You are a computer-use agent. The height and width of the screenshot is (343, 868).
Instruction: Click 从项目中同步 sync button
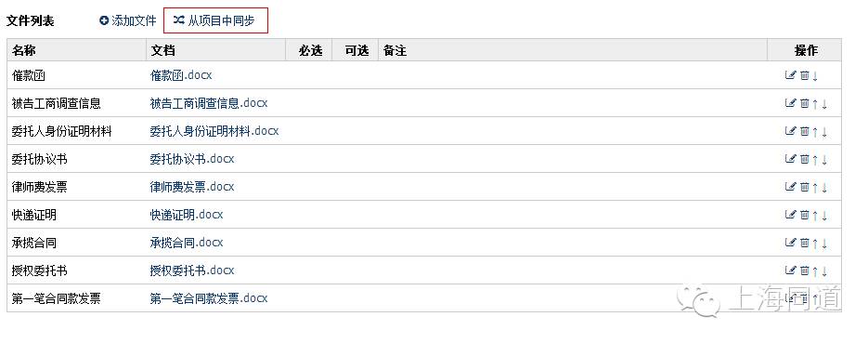[x=215, y=20]
